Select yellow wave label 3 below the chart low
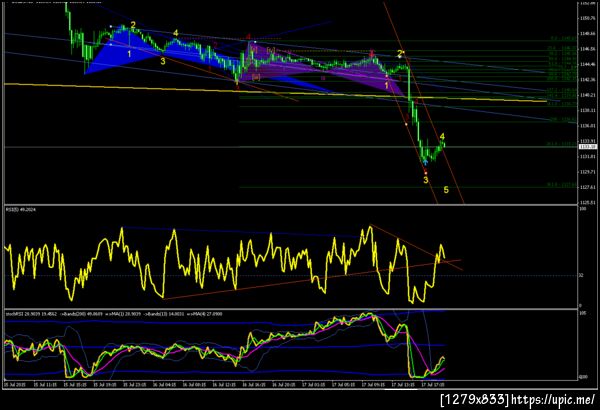The image size is (600, 410). click(x=426, y=180)
